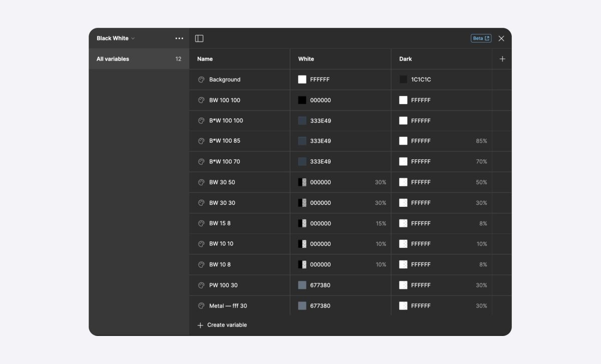Open Dark 1C1C1C swatch of Background

point(403,80)
